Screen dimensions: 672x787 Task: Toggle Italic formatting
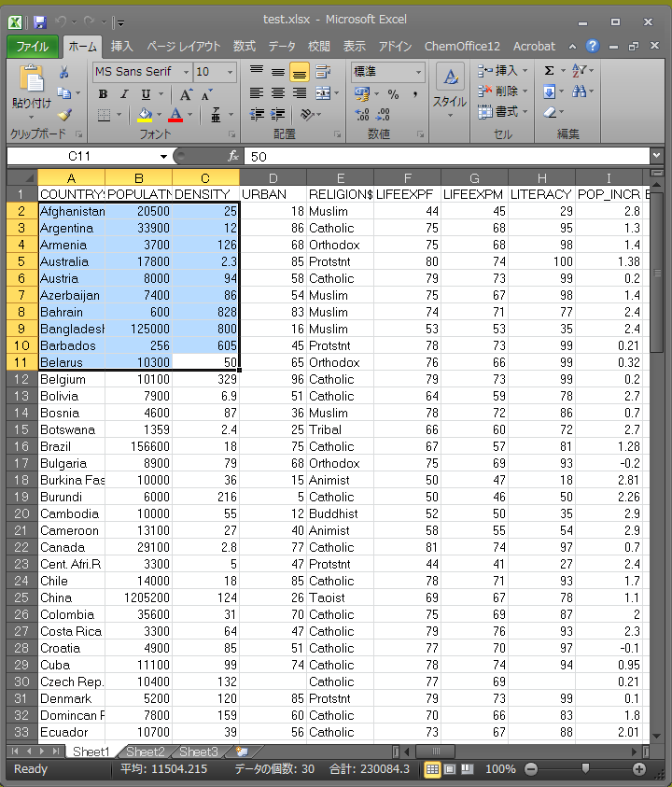pos(124,94)
